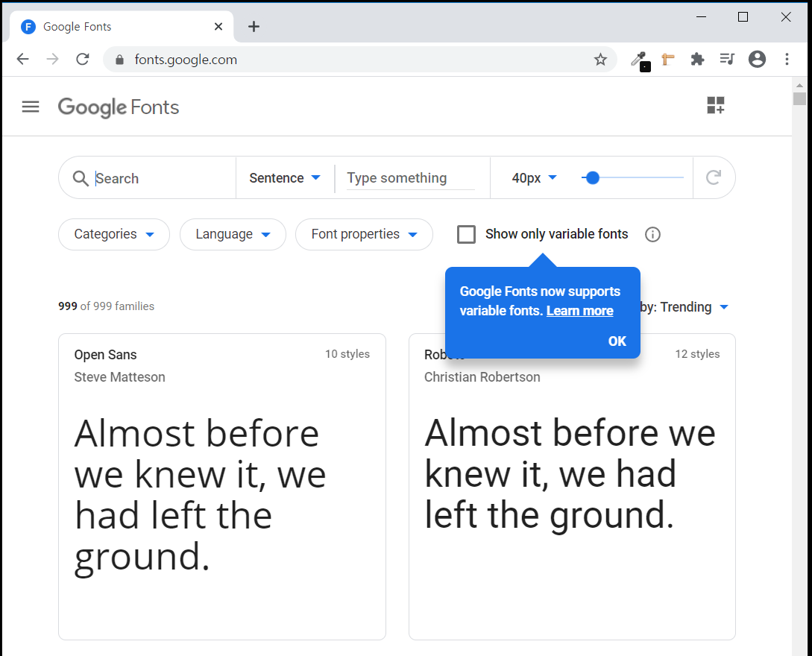The image size is (812, 656).
Task: Click the fonts.google.com address bar
Action: point(360,60)
